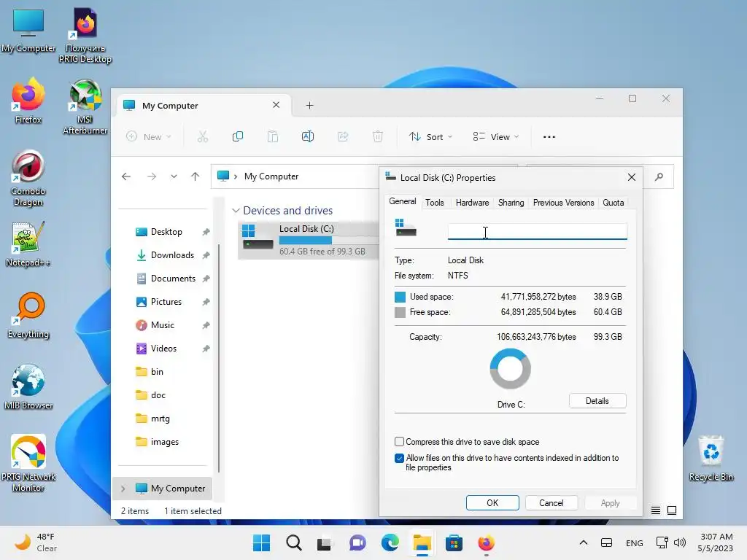Show hidden system tray icons

(x=583, y=542)
